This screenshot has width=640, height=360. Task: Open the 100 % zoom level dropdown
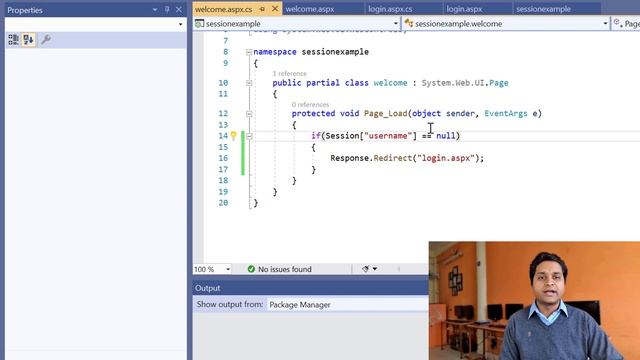(228, 269)
